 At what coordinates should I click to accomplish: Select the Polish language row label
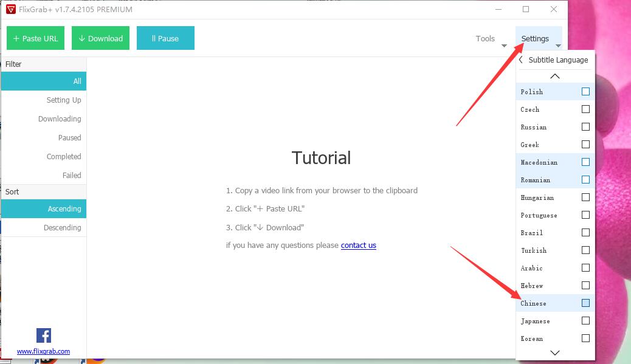pyautogui.click(x=531, y=92)
